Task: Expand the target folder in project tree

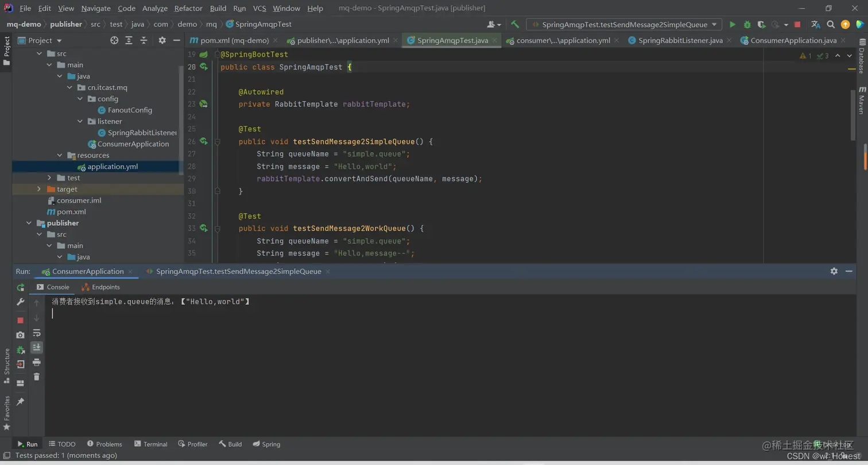Action: tap(39, 189)
